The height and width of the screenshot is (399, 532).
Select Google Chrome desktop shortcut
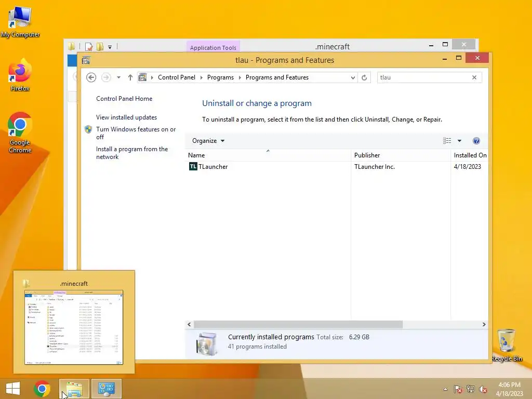(x=20, y=133)
